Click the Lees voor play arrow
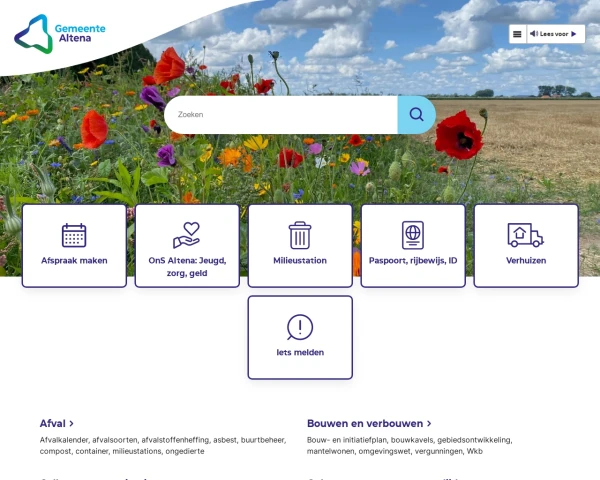600x480 pixels. pyautogui.click(x=574, y=34)
